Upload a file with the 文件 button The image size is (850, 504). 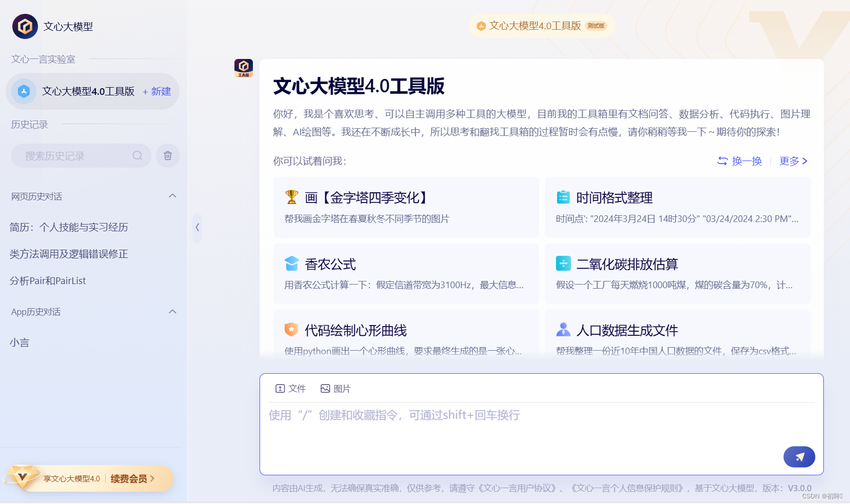click(290, 389)
